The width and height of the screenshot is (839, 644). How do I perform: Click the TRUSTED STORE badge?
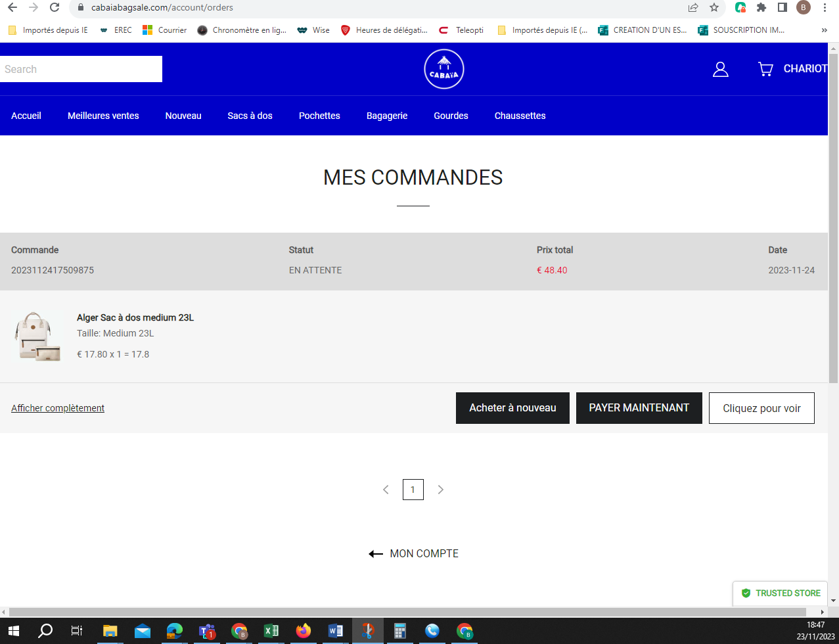781,593
